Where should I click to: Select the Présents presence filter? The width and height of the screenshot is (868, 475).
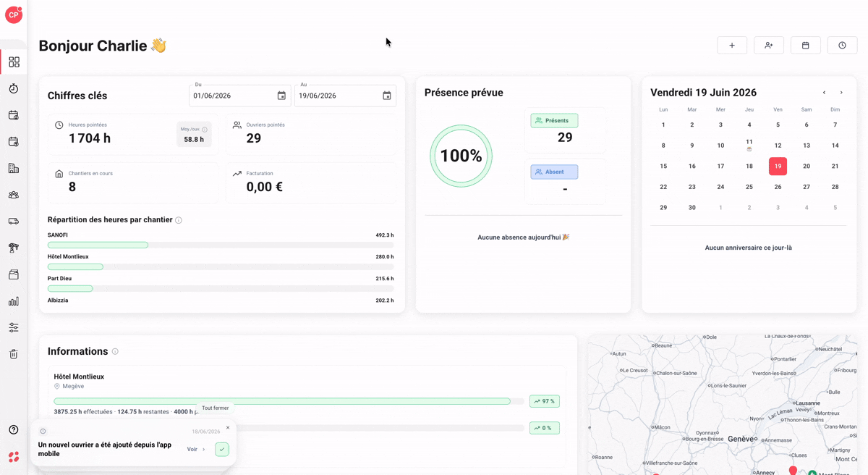click(x=554, y=121)
